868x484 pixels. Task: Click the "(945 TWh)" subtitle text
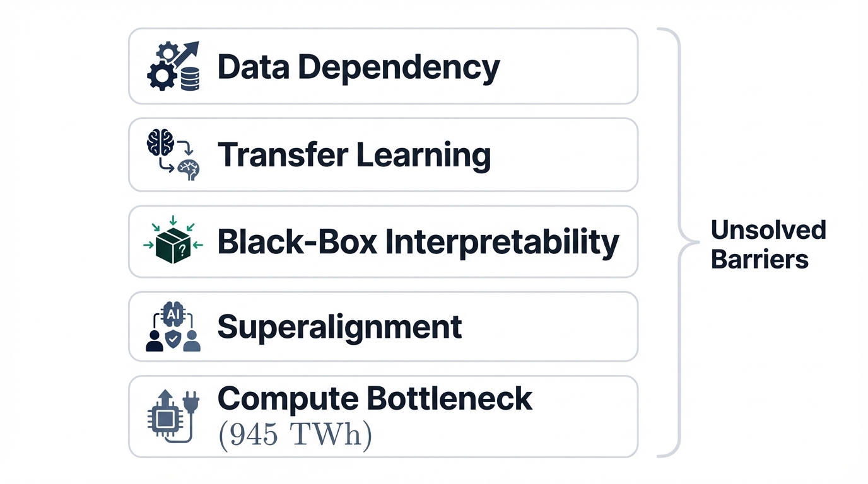coord(295,434)
